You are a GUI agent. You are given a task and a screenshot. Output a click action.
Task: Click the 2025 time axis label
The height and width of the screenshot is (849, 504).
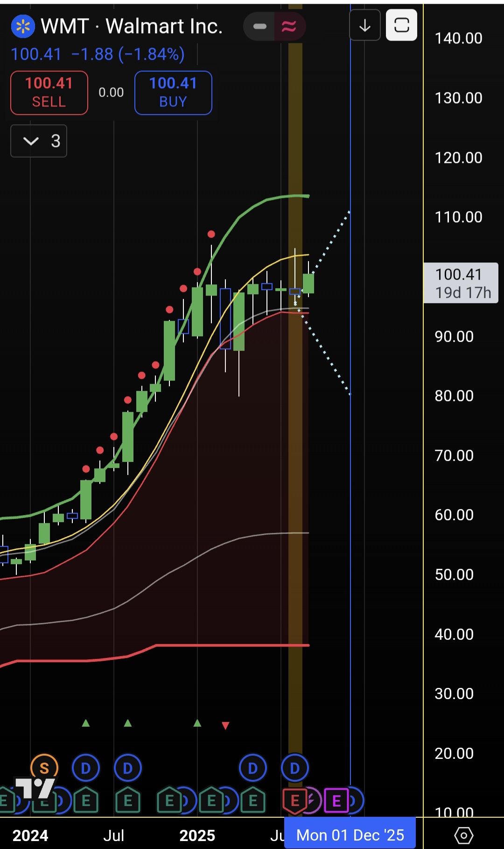point(197,835)
